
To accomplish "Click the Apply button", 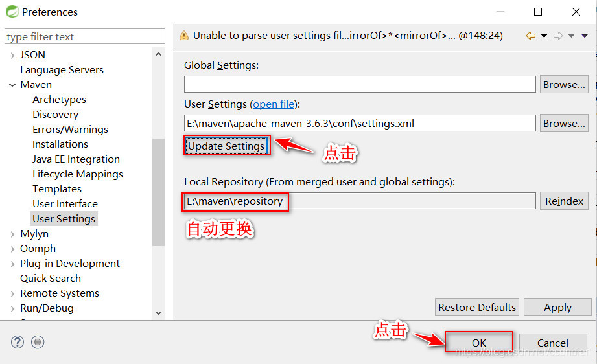I will [557, 307].
